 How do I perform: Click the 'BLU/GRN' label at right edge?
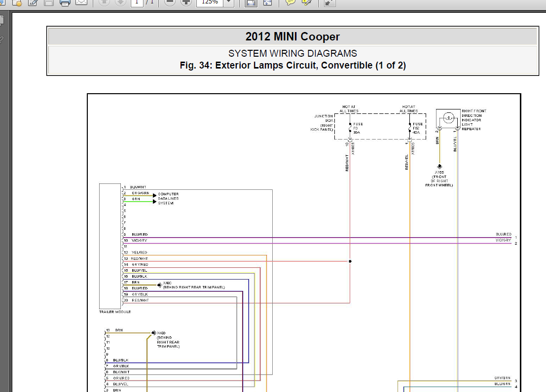[x=503, y=384]
